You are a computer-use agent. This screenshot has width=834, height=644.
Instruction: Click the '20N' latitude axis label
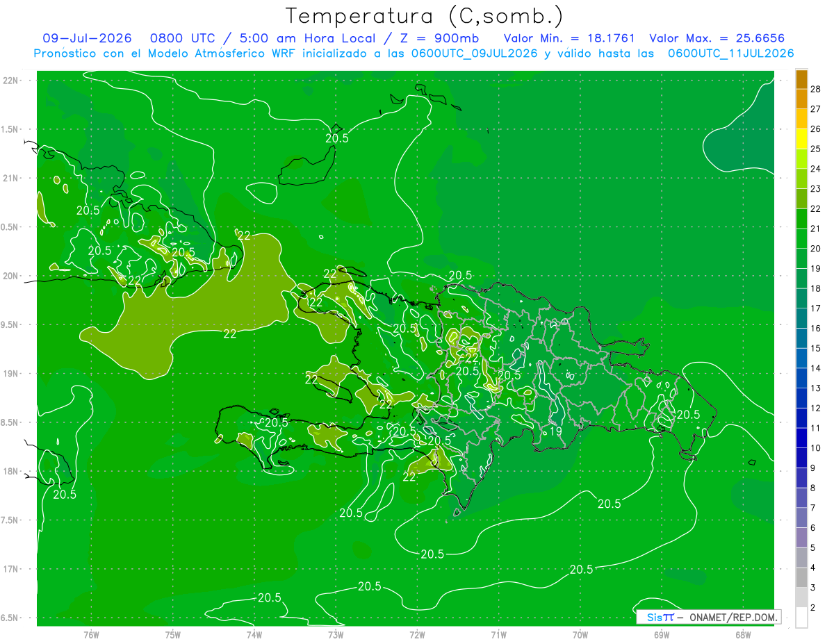coord(11,276)
